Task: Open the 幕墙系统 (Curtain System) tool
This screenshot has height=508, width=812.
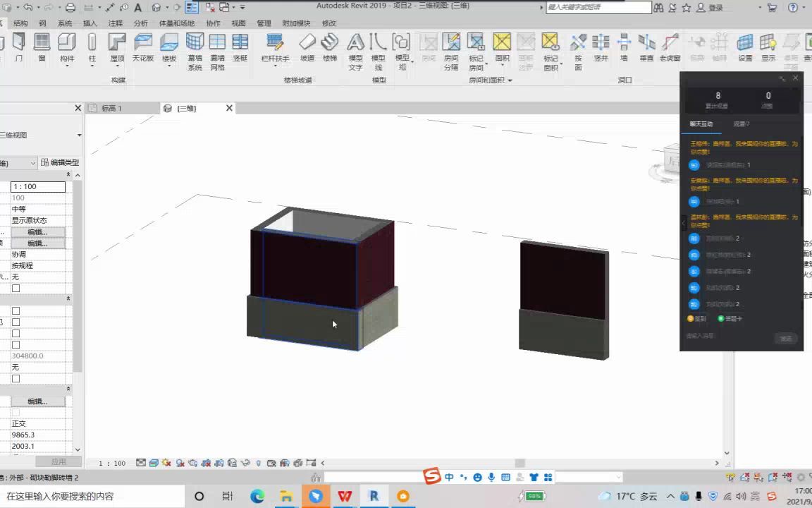Action: pos(195,49)
